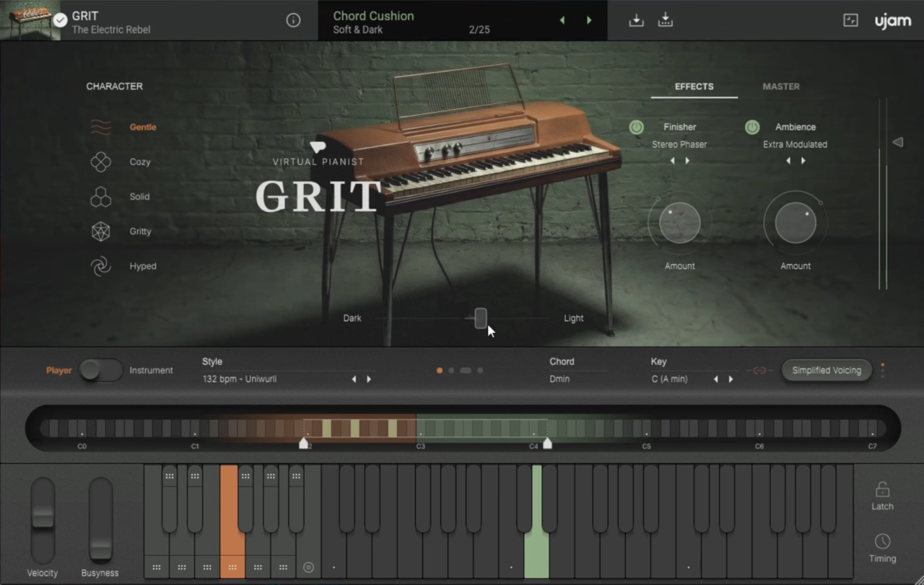The image size is (924, 585).
Task: Click the Finisher Amount knob
Action: 679,223
